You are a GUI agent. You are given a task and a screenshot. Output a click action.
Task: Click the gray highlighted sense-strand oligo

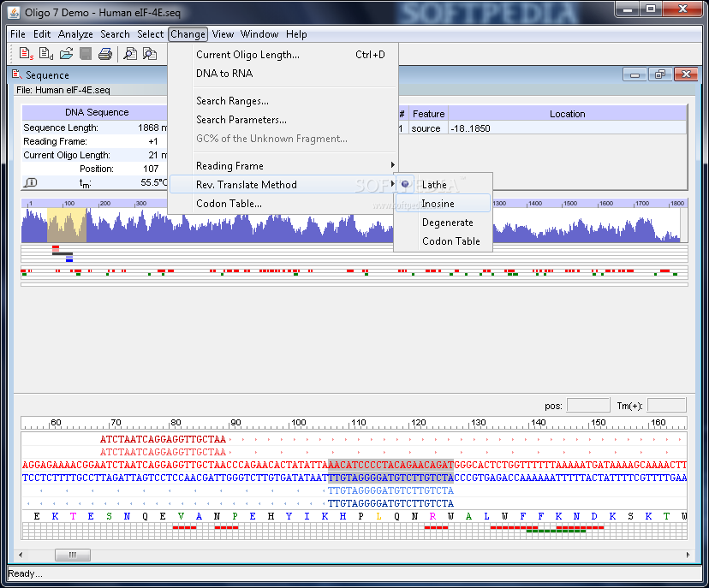[390, 465]
